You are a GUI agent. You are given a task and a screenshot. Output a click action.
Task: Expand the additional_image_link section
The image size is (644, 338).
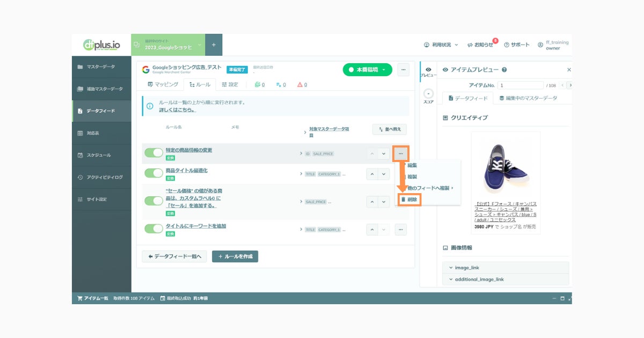(506, 280)
